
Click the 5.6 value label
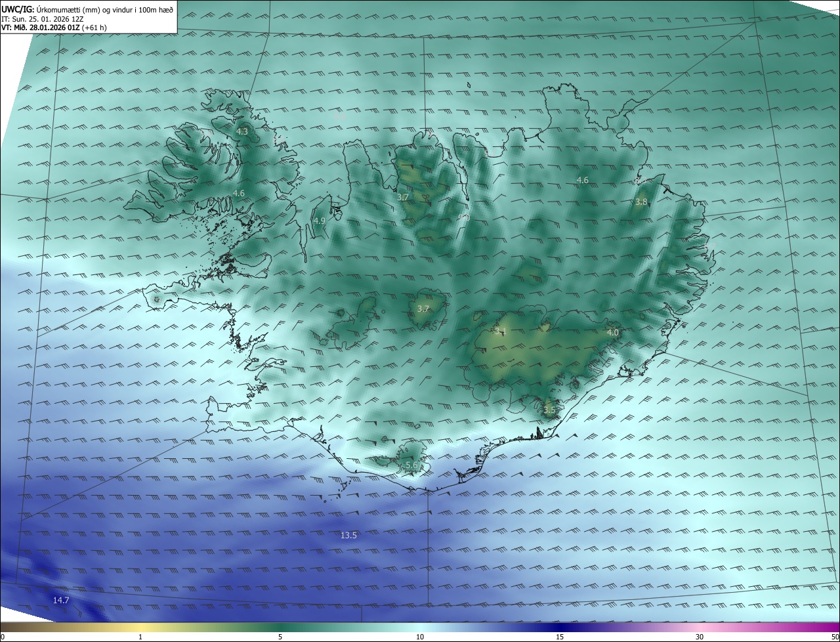point(411,465)
